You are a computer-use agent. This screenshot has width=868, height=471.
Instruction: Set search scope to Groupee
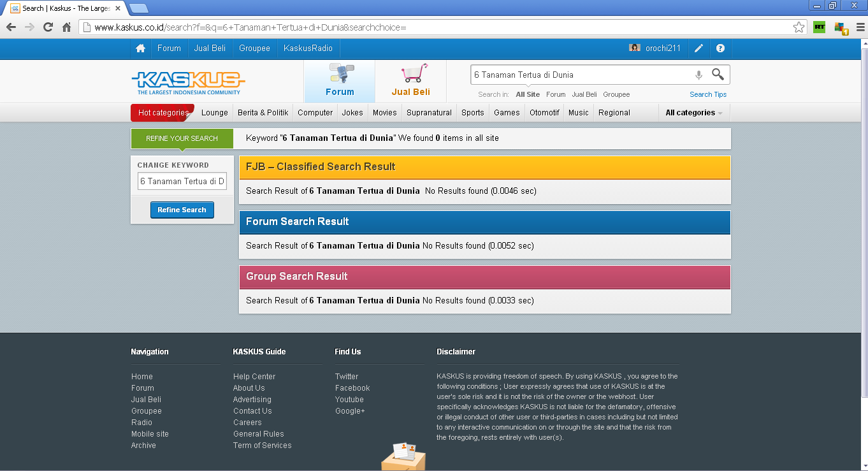click(616, 94)
